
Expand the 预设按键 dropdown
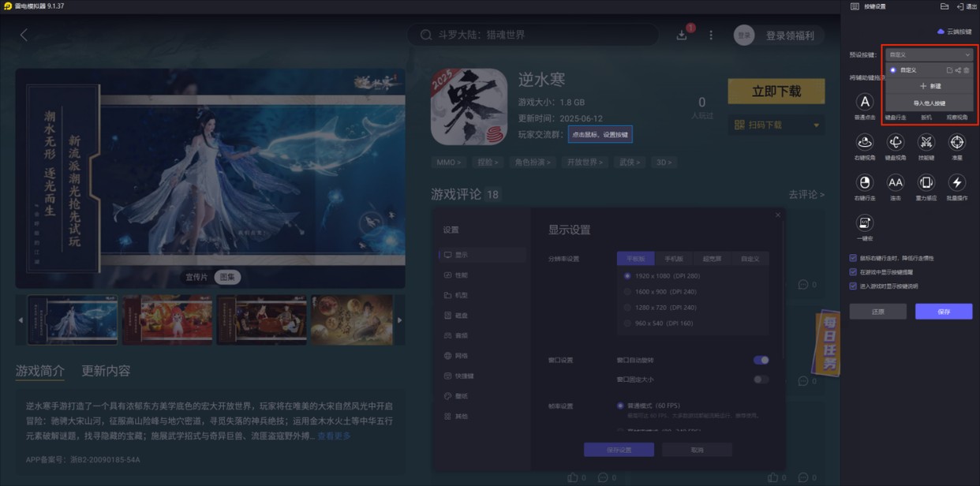click(x=928, y=55)
